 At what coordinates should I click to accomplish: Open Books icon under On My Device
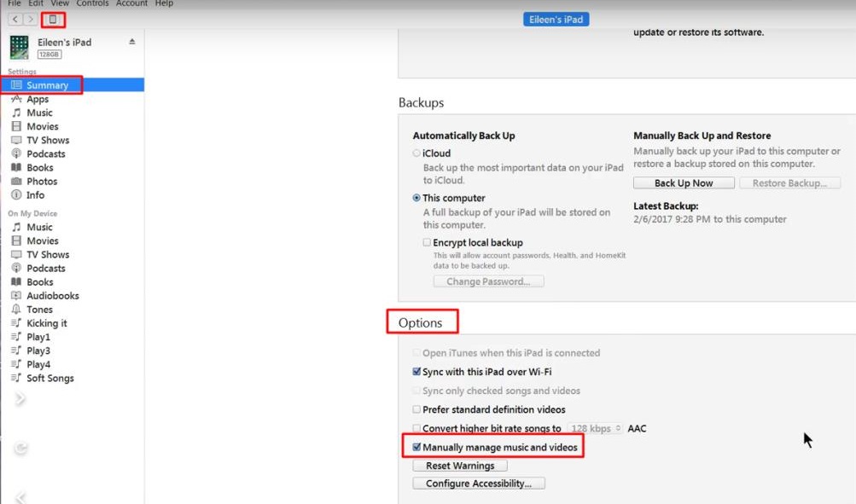coord(16,282)
